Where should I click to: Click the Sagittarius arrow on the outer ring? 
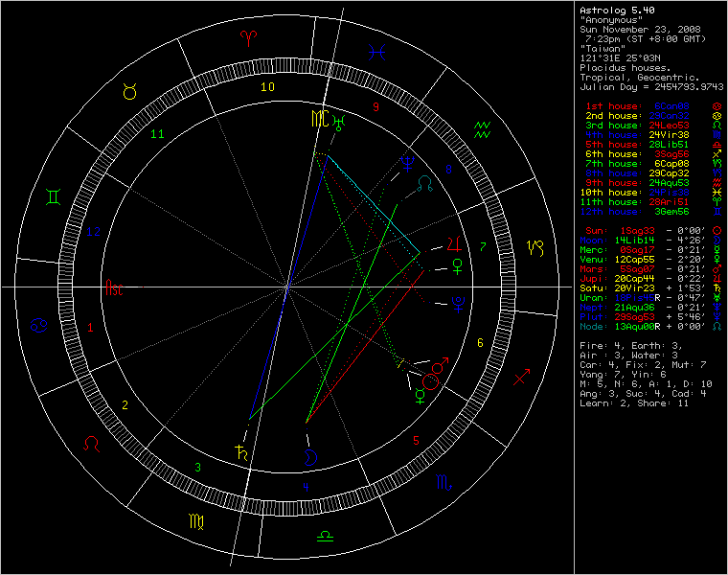point(522,379)
